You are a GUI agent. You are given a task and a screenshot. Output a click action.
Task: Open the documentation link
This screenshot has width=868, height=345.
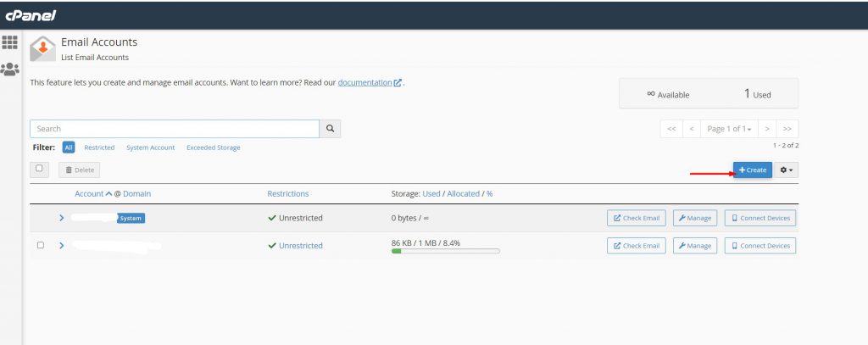364,82
